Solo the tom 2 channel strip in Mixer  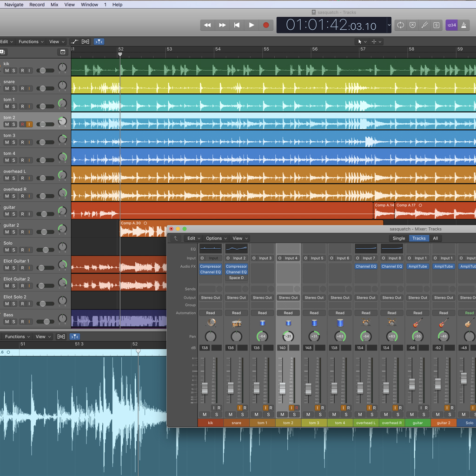pyautogui.click(x=294, y=414)
